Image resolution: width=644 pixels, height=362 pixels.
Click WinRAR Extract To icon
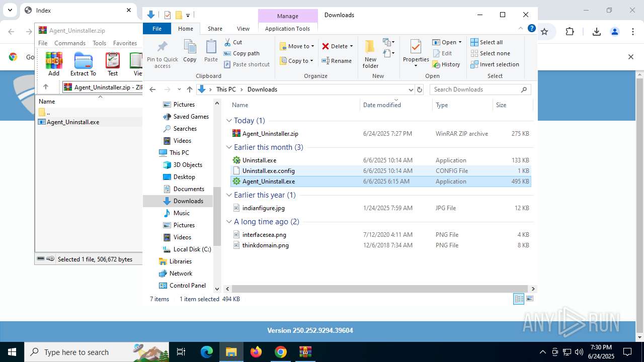click(x=83, y=64)
